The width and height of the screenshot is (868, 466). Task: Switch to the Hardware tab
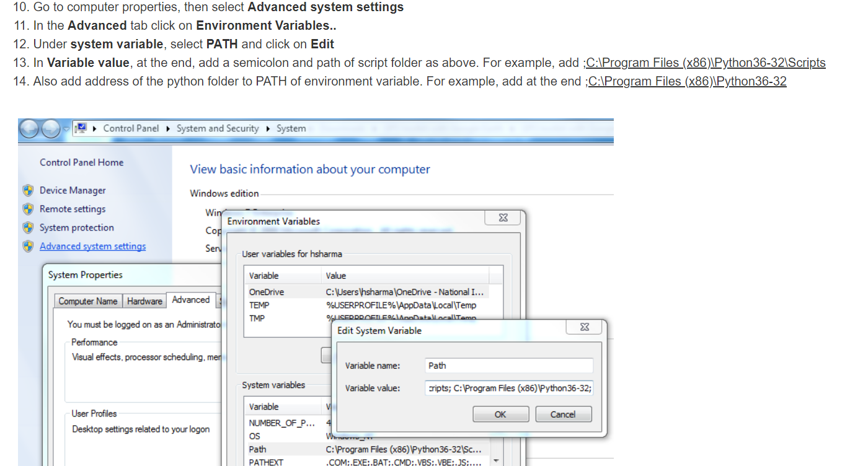[x=144, y=301]
